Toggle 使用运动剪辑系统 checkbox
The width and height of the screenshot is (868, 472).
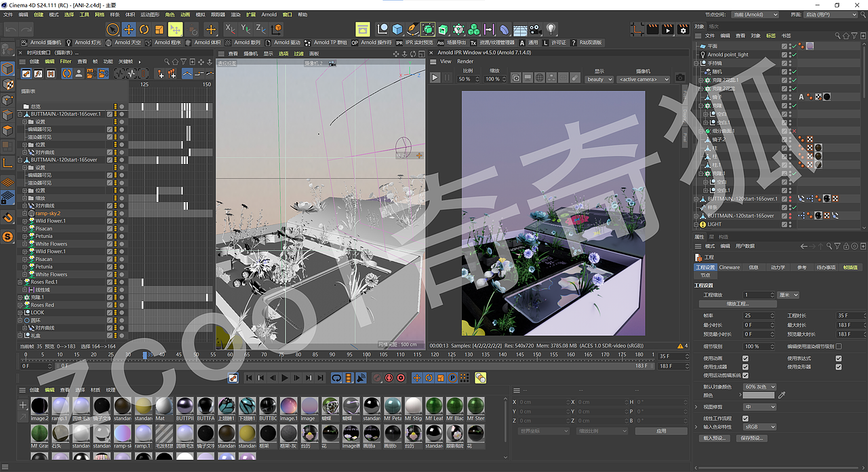746,375
